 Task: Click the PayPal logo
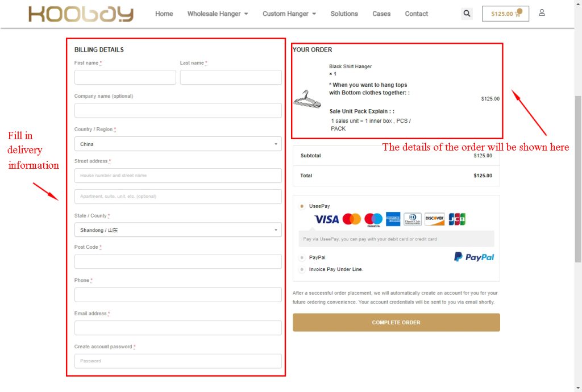pyautogui.click(x=473, y=257)
